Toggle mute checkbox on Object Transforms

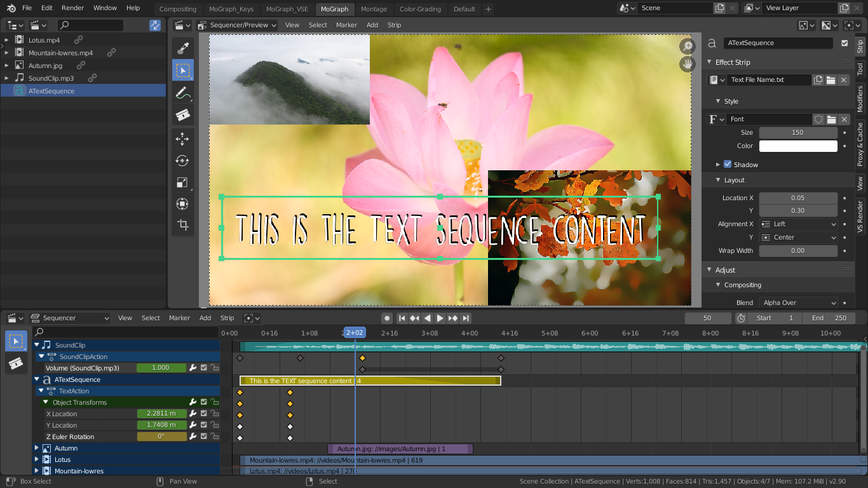tap(204, 402)
